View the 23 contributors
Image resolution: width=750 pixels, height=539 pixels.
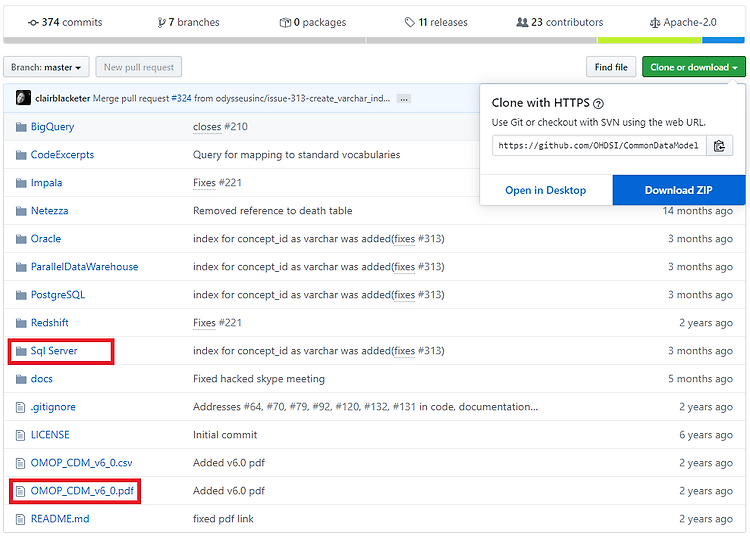560,22
